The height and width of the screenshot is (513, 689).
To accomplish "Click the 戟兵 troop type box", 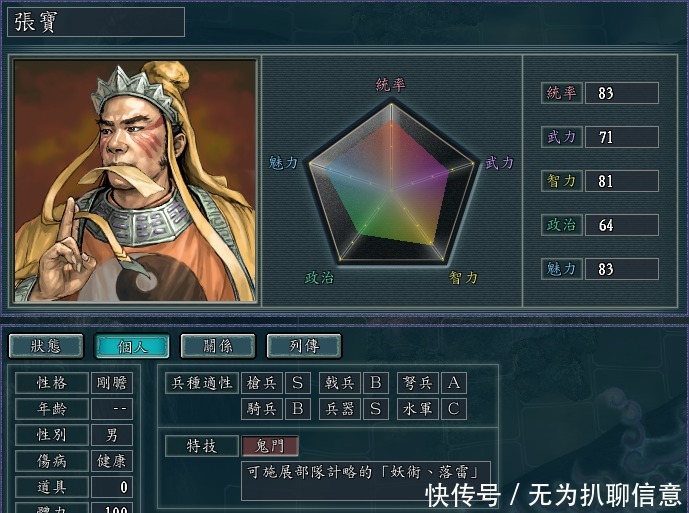I will tap(340, 383).
